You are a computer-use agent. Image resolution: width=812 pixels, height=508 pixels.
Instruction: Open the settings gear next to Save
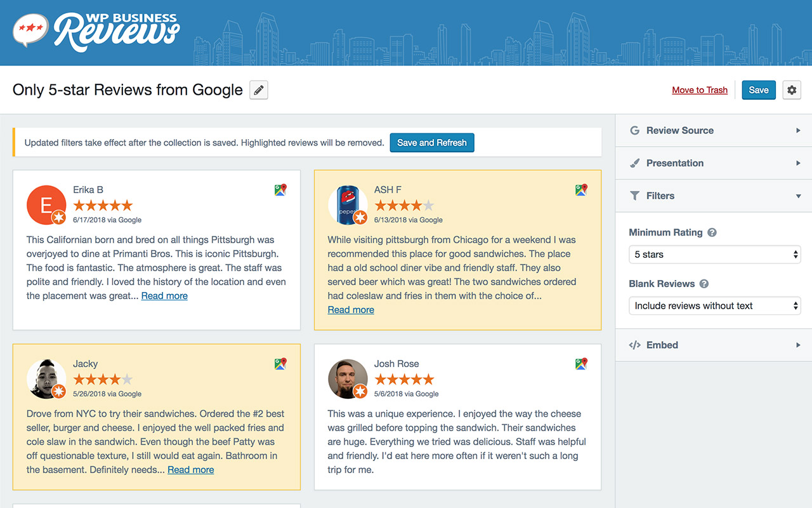792,90
